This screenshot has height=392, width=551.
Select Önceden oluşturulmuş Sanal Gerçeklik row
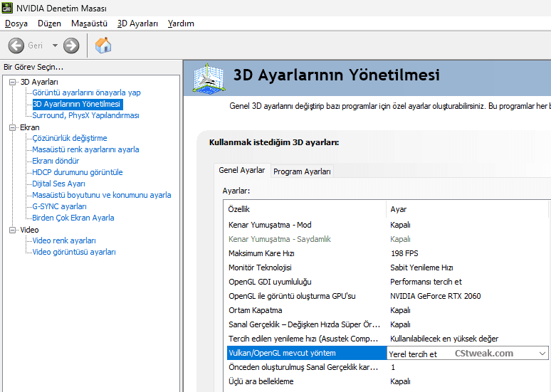pyautogui.click(x=387, y=367)
